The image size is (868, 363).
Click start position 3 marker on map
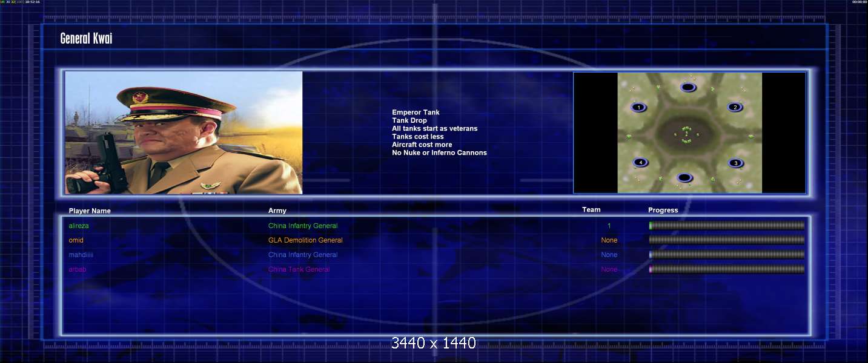735,163
